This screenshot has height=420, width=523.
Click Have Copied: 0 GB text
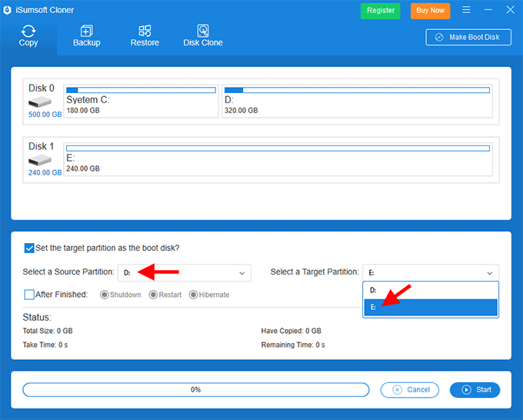(x=291, y=331)
